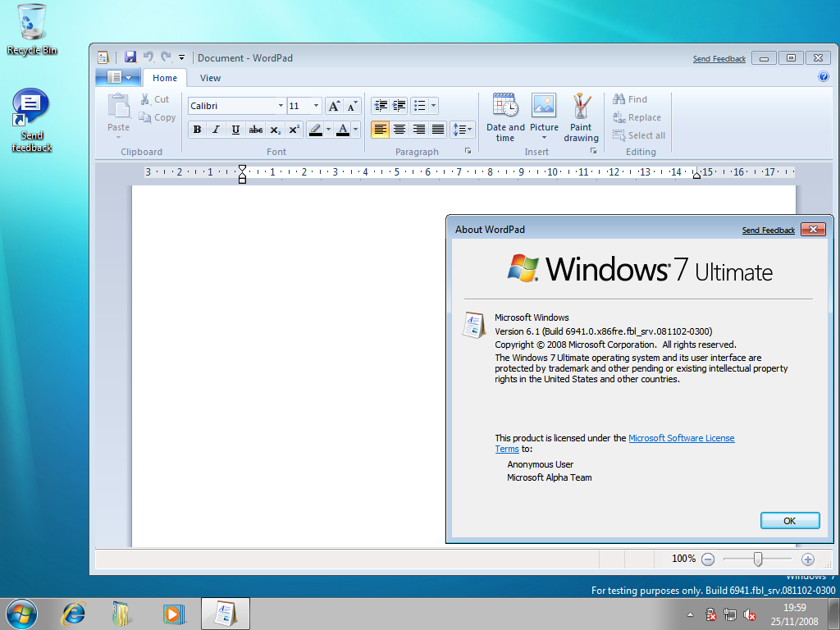
Task: Toggle Bold formatting
Action: [197, 130]
